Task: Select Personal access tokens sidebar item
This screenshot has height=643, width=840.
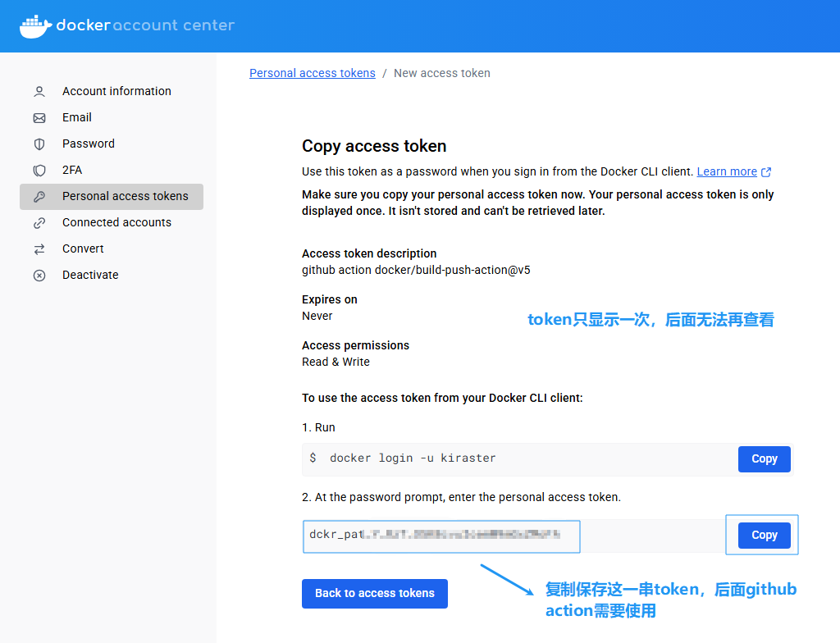Action: (x=112, y=197)
